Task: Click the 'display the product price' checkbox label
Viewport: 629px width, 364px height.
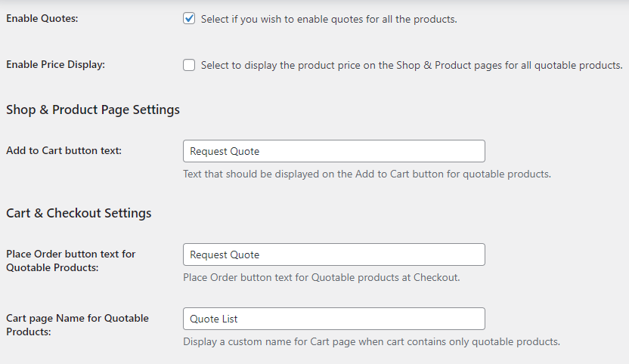Action: [411, 66]
